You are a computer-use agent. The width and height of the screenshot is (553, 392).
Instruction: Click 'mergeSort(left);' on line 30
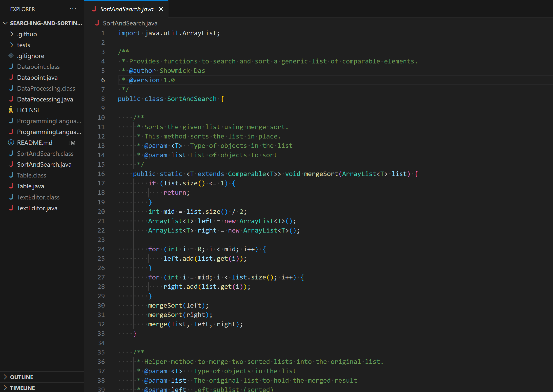[178, 305]
